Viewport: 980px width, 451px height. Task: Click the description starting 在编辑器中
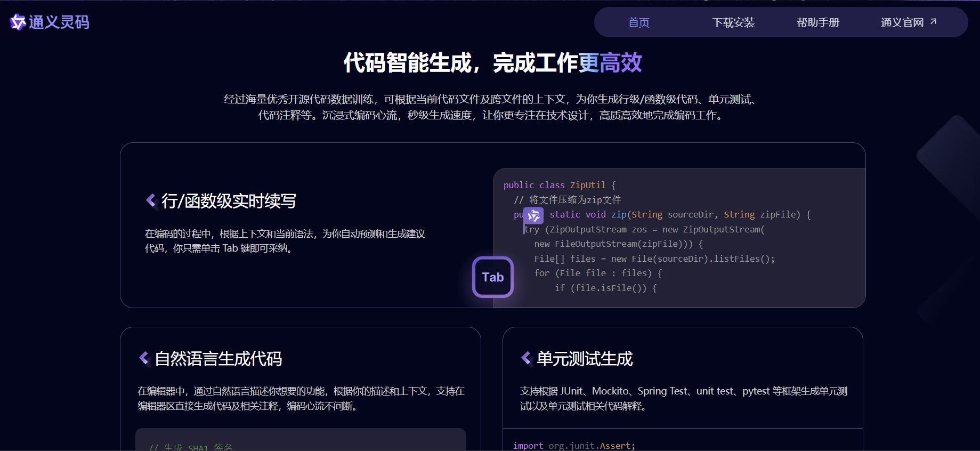tap(301, 399)
